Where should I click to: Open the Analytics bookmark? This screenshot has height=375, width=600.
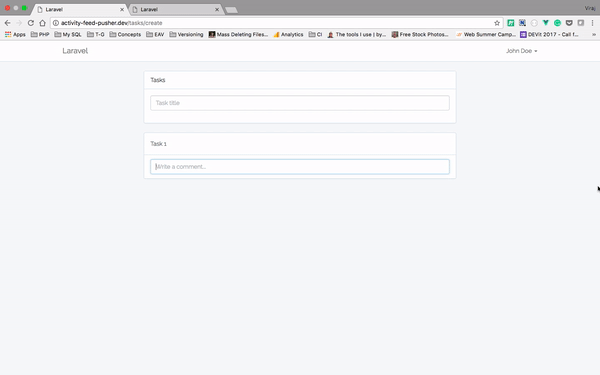click(288, 34)
